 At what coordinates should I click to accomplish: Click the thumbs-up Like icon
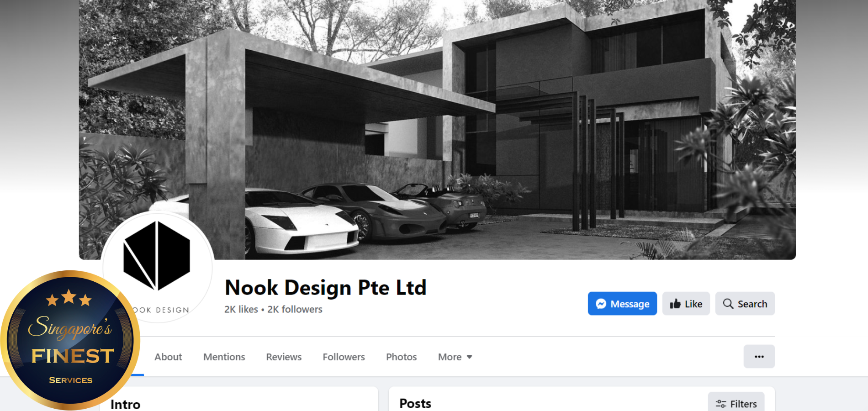click(x=675, y=304)
